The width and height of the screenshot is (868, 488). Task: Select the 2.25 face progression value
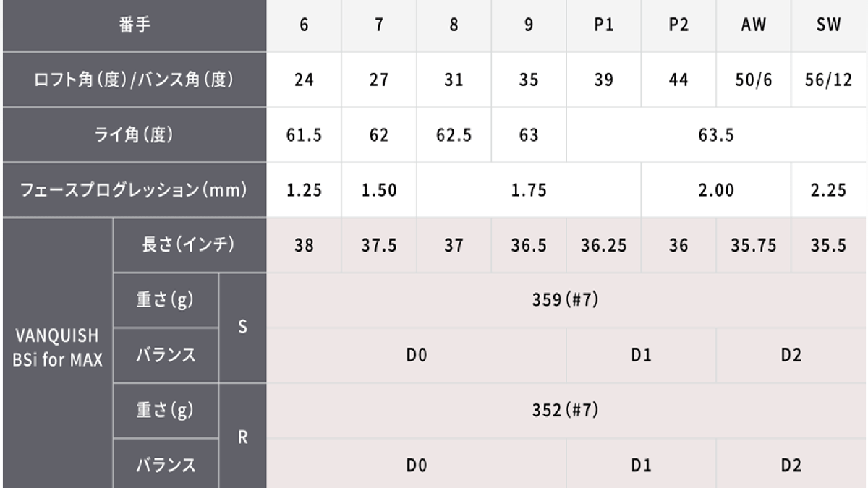point(829,190)
